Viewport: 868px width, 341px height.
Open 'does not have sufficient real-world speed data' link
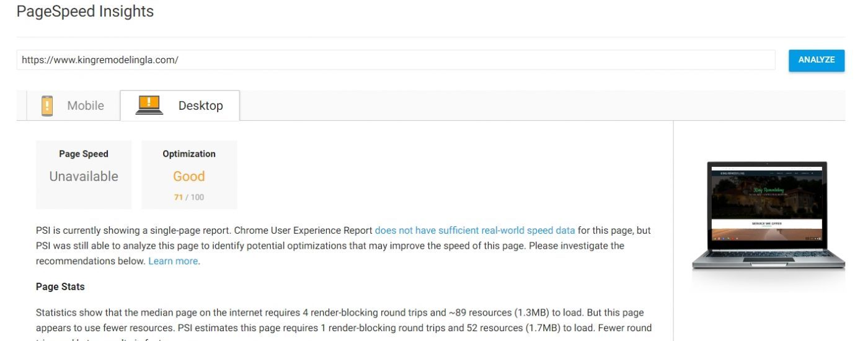pos(475,231)
